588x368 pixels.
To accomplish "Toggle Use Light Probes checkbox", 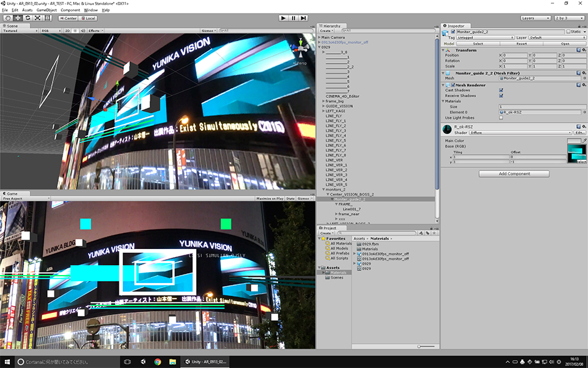I will click(x=501, y=118).
